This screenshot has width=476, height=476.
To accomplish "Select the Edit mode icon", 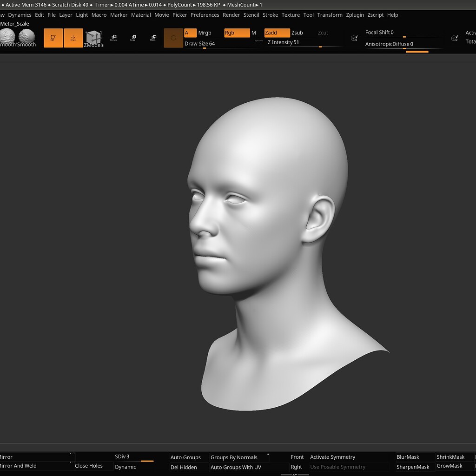I will pyautogui.click(x=53, y=38).
